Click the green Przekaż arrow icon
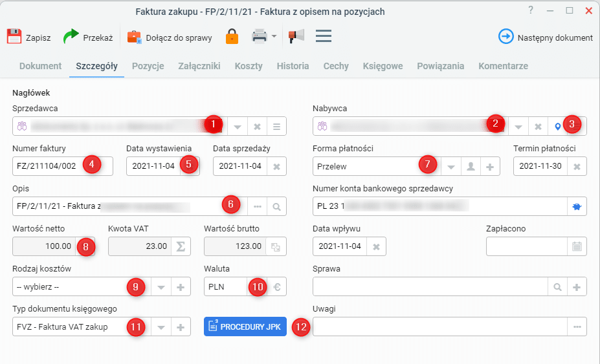Image resolution: width=600 pixels, height=364 pixels. pos(71,36)
